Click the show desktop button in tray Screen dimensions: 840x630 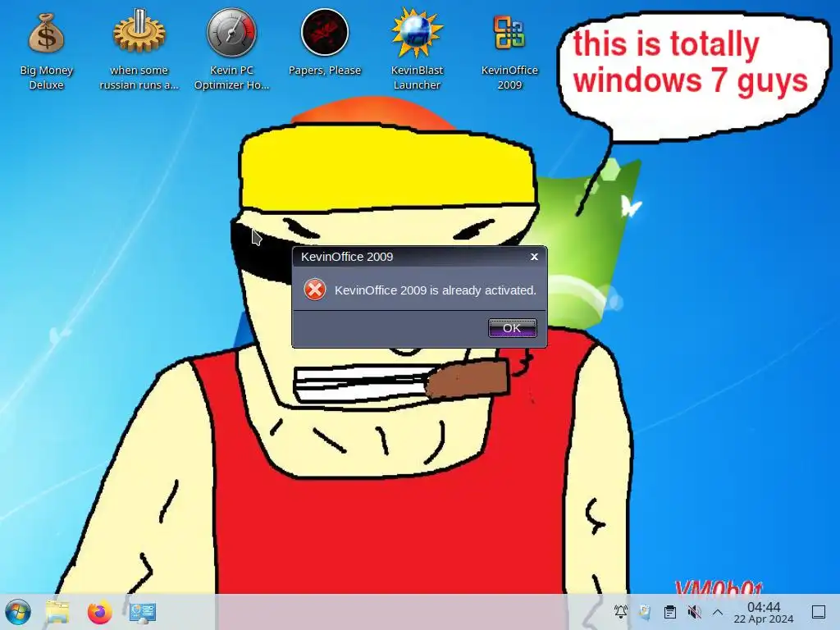click(819, 612)
